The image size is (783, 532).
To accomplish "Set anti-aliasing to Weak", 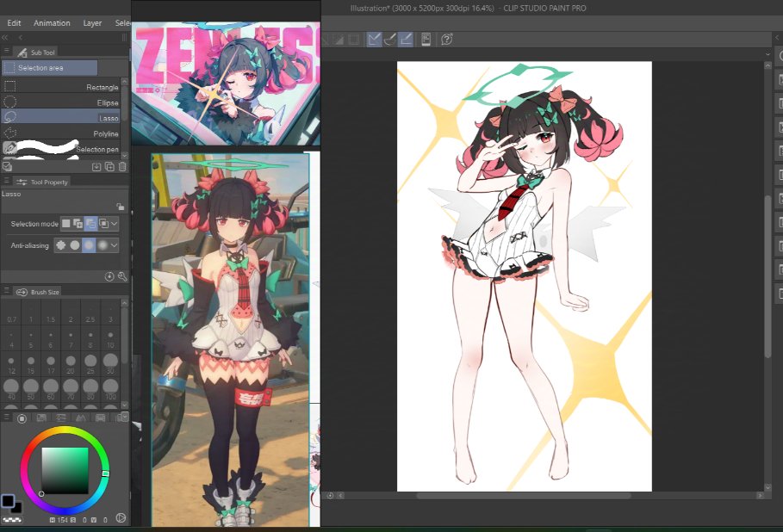I will coord(75,245).
